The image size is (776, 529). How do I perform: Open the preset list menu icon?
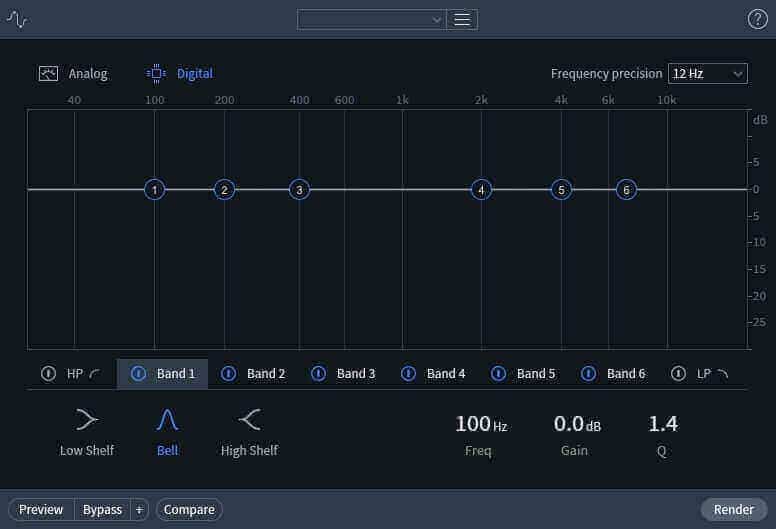click(x=462, y=20)
